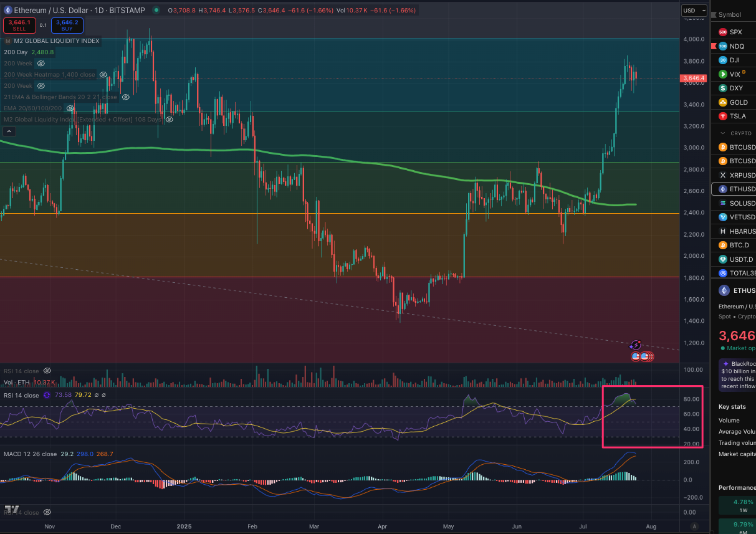This screenshot has width=756, height=534.
Task: Select the DXY symbol icon in watchlist
Action: (723, 88)
